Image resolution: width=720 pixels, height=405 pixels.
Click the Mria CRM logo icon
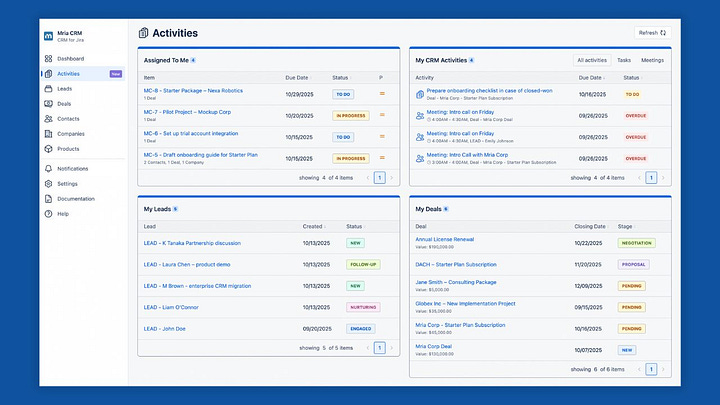tap(48, 36)
